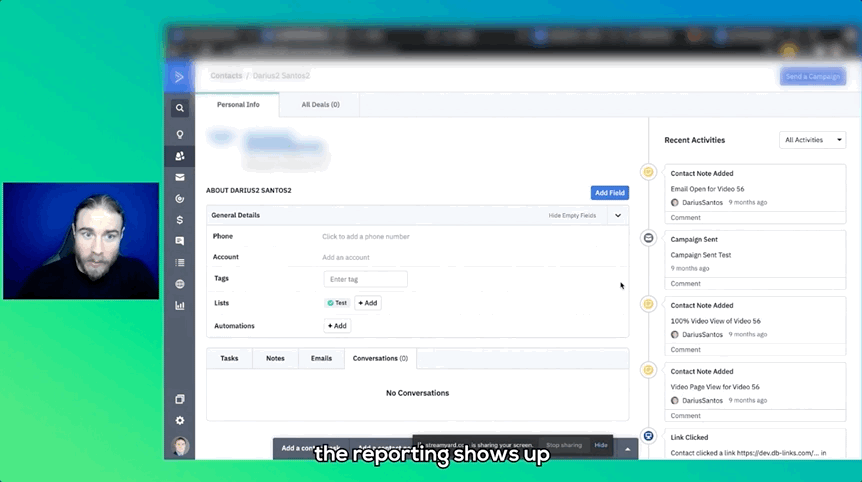
Task: Open the Campaigns envelope icon
Action: point(180,178)
